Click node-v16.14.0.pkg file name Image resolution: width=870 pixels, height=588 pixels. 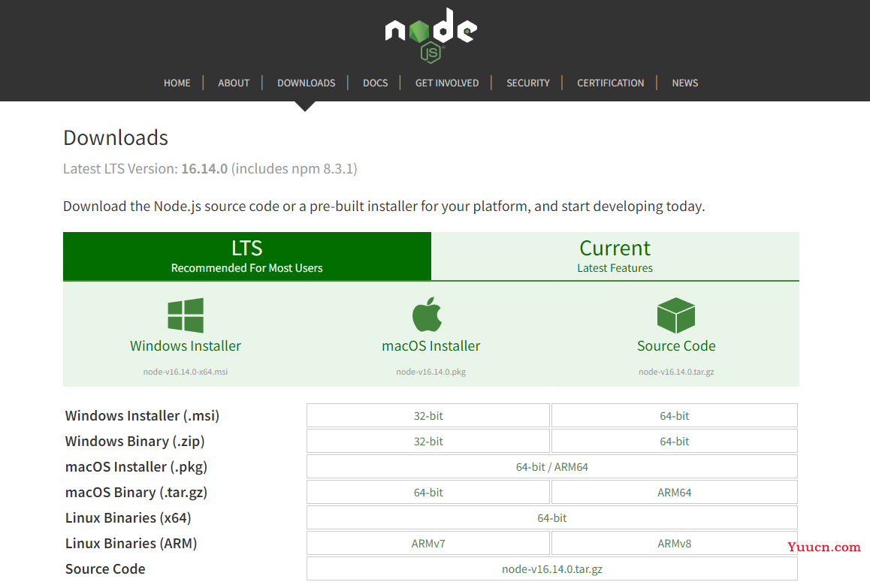pyautogui.click(x=430, y=372)
